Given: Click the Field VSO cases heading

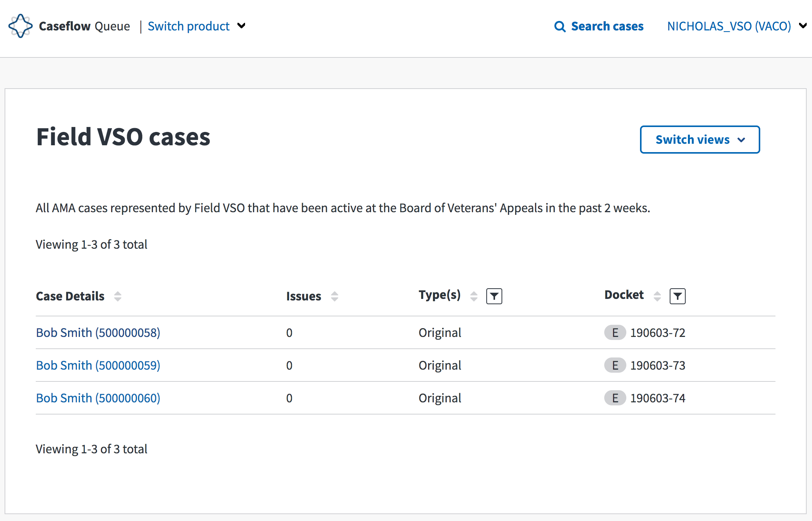Looking at the screenshot, I should coord(123,137).
